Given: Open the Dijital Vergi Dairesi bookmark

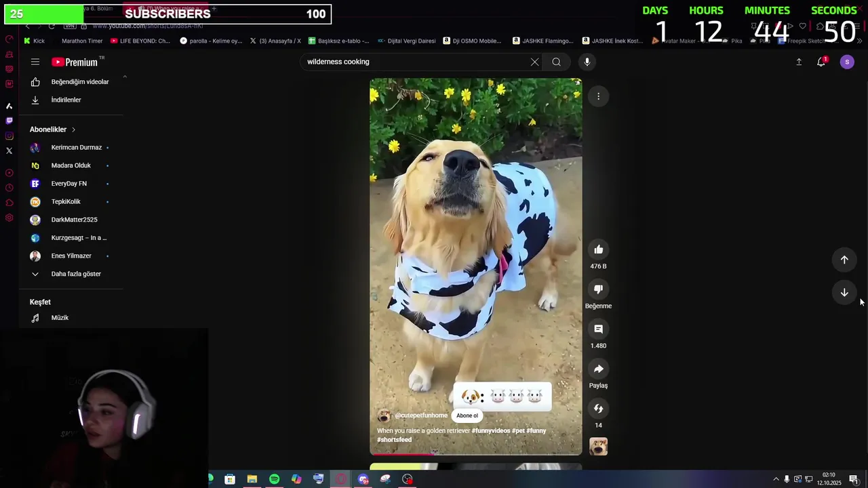Looking at the screenshot, I should 407,41.
